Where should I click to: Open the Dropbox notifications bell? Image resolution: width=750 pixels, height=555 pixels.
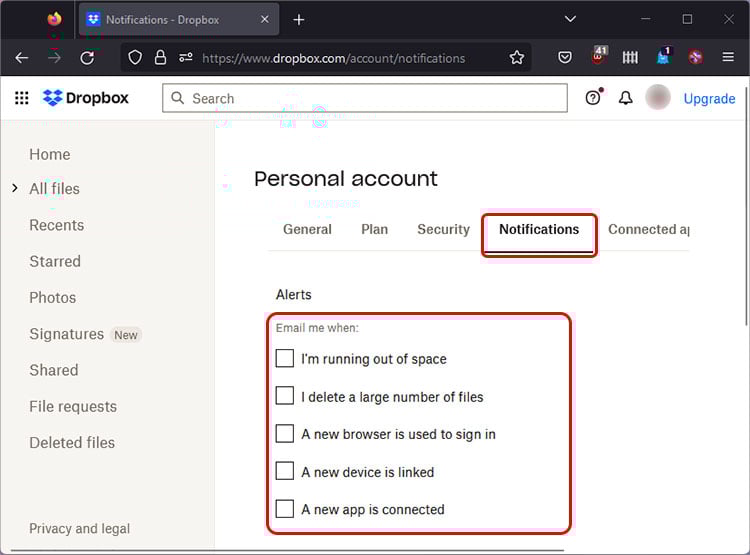pyautogui.click(x=626, y=98)
